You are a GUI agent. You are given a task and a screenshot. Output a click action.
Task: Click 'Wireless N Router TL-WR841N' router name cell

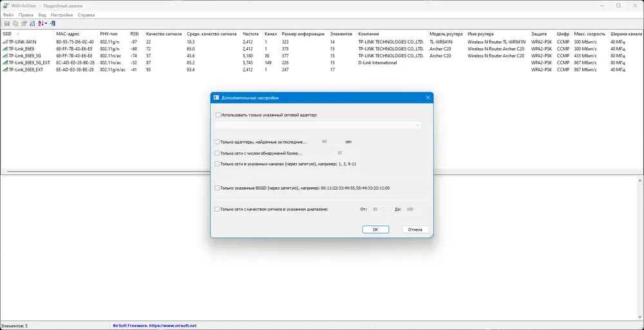pyautogui.click(x=496, y=42)
